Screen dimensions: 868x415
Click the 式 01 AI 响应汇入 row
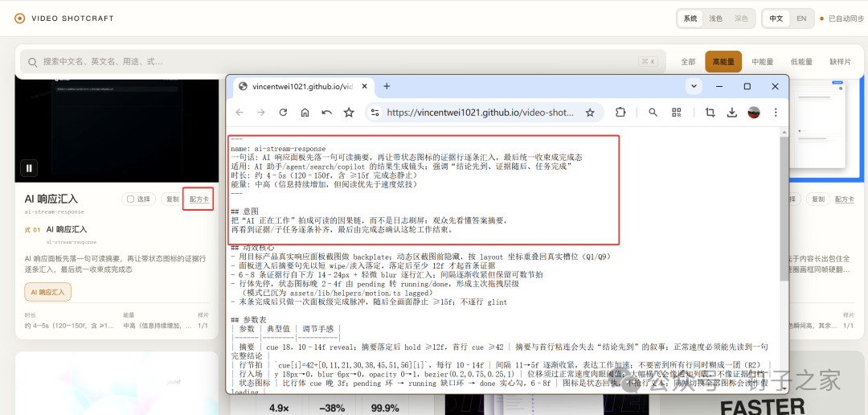pyautogui.click(x=117, y=229)
